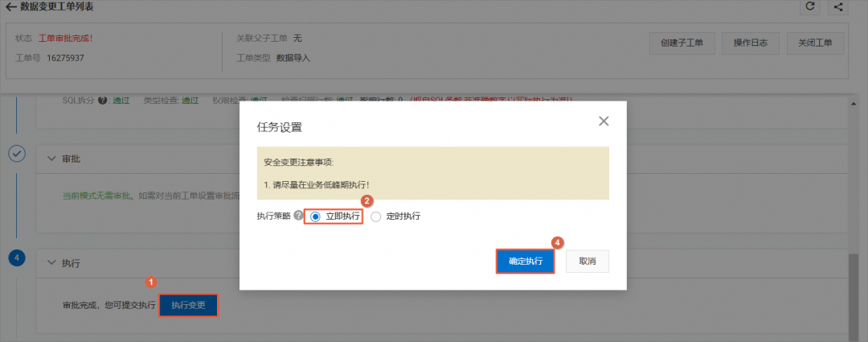Click the help icon beside SQL拆分
This screenshot has height=342, width=868.
(x=102, y=101)
